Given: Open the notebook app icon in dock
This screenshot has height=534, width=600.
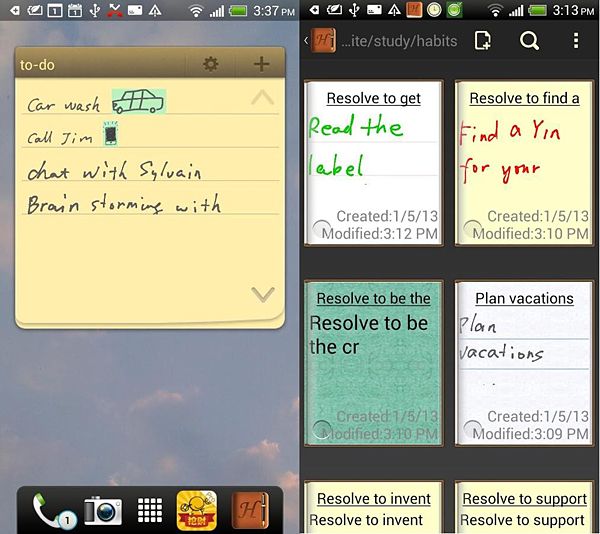Looking at the screenshot, I should (250, 510).
